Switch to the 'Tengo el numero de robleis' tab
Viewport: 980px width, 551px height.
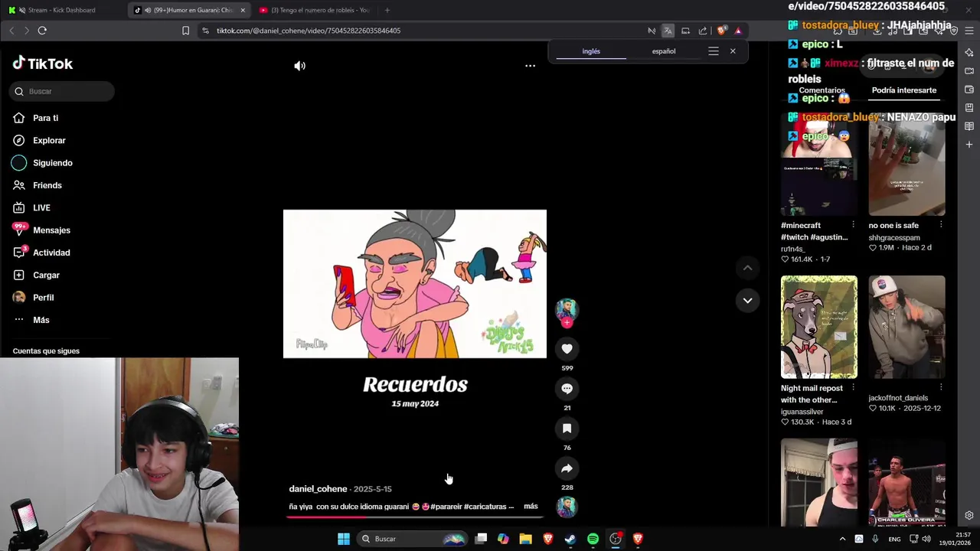[314, 10]
